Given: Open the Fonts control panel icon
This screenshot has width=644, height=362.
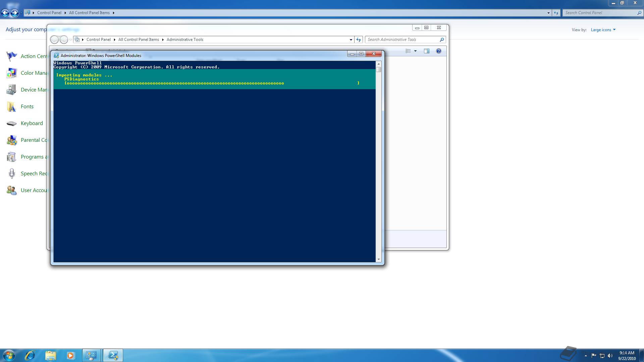Looking at the screenshot, I should (x=12, y=107).
